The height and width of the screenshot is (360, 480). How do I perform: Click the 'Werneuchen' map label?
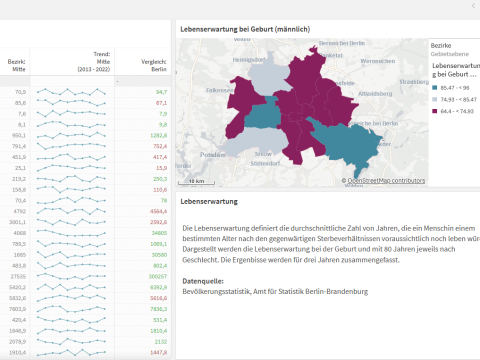[x=378, y=61]
